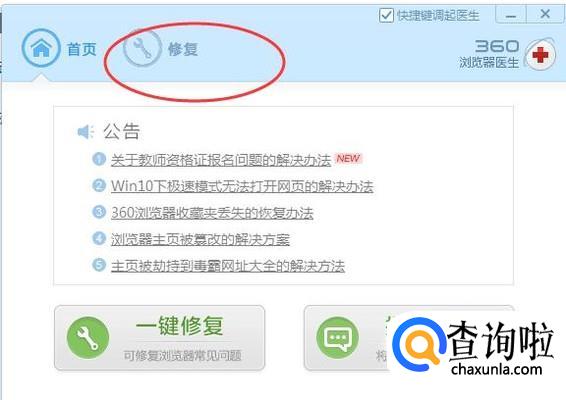Viewport: 566px width, 400px height.
Task: Click the 360 浏览器医生 title text
Action: click(489, 54)
